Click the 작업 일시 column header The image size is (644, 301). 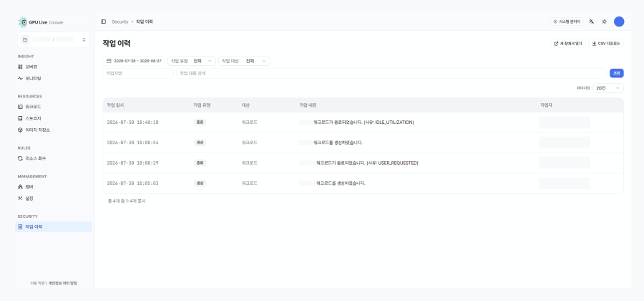(115, 105)
